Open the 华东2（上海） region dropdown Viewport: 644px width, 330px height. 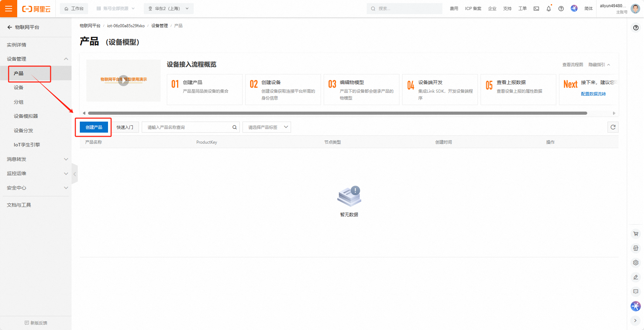169,9
